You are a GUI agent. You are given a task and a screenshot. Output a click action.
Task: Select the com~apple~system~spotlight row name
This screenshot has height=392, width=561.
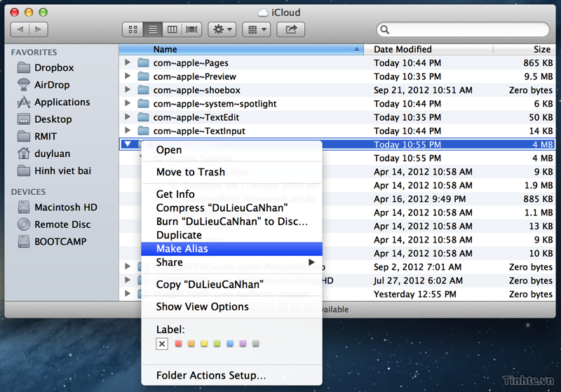215,104
